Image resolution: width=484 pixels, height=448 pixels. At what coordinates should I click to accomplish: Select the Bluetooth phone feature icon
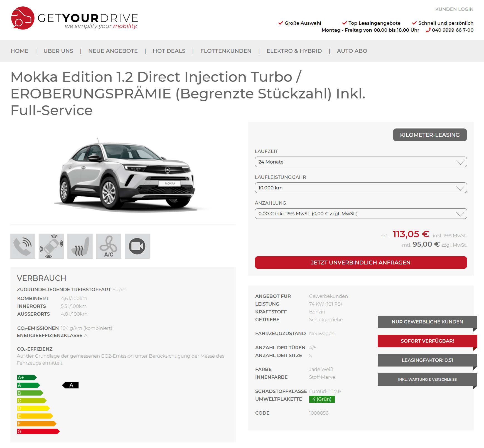(x=23, y=246)
